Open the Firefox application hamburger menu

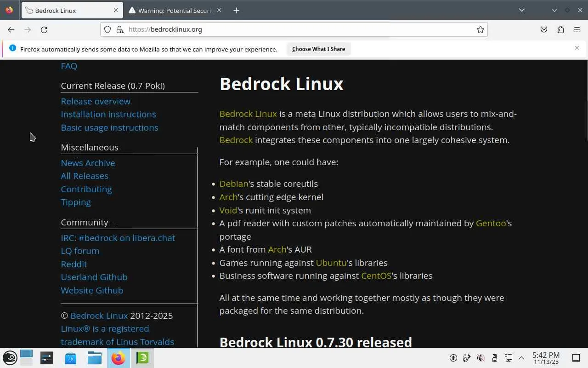point(577,29)
